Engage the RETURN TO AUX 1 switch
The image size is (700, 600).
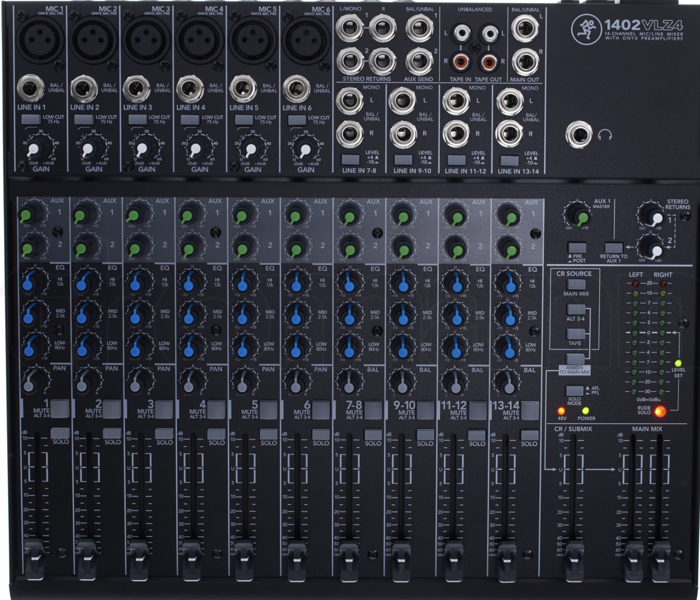(x=614, y=248)
